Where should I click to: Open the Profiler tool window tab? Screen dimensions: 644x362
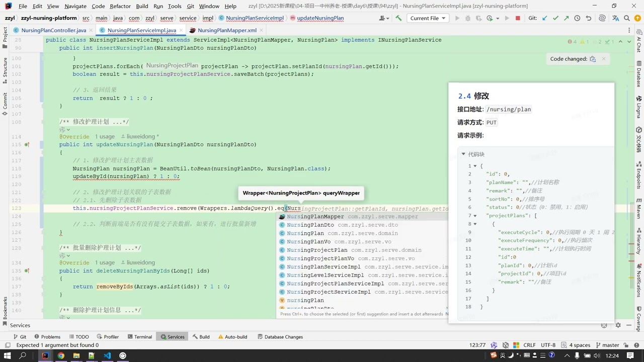click(107, 337)
